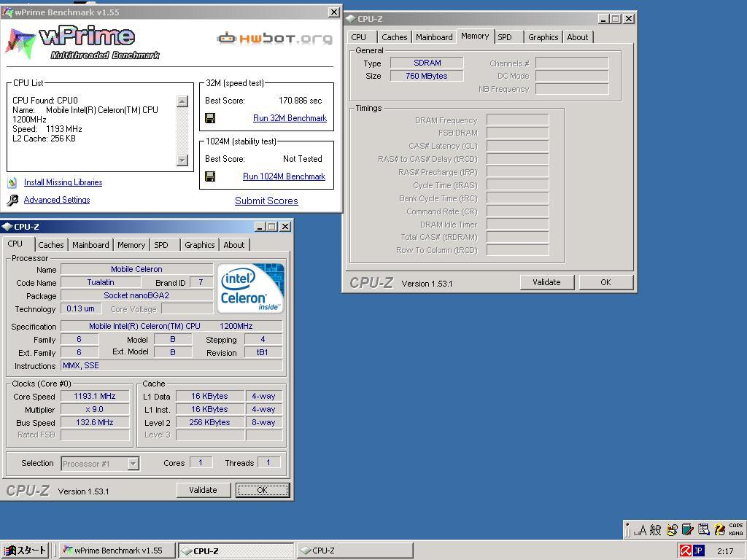The image size is (747, 560).
Task: Open the Advanced Settings link
Action: click(x=57, y=200)
